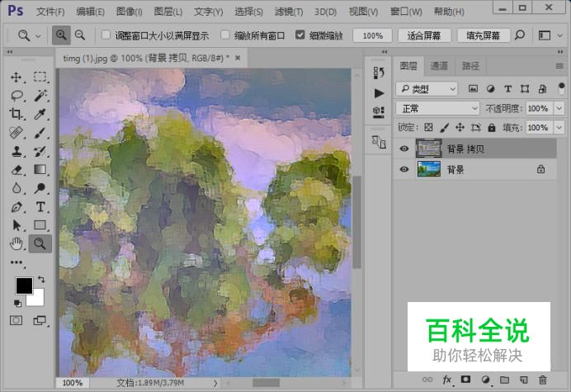
Task: Open the Layers panel options menu
Action: (x=559, y=66)
